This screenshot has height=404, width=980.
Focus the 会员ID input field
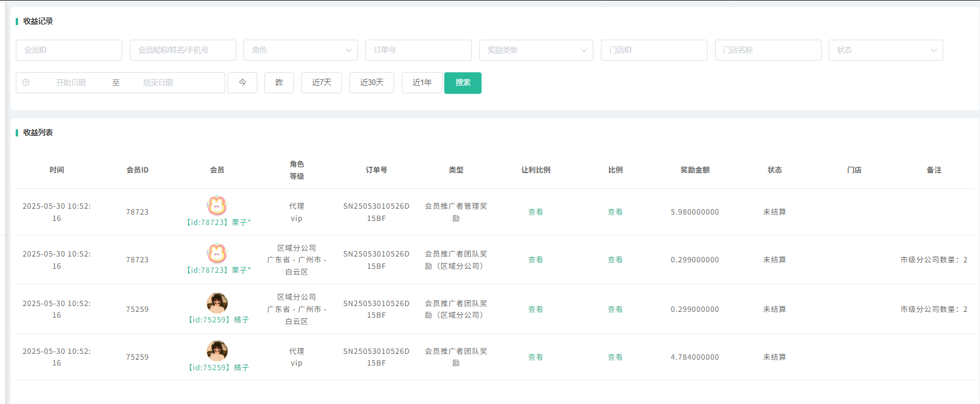[69, 50]
